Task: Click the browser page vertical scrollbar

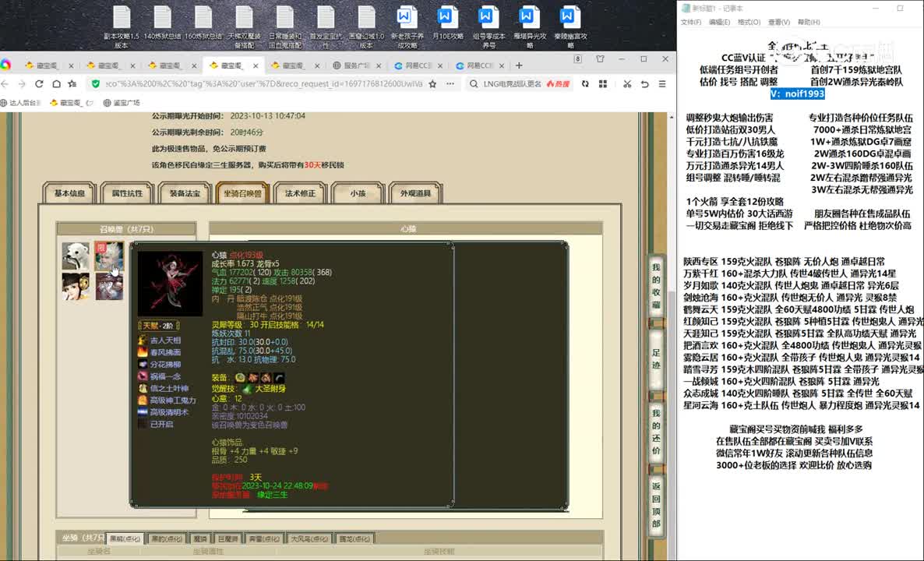Action: coord(672,336)
